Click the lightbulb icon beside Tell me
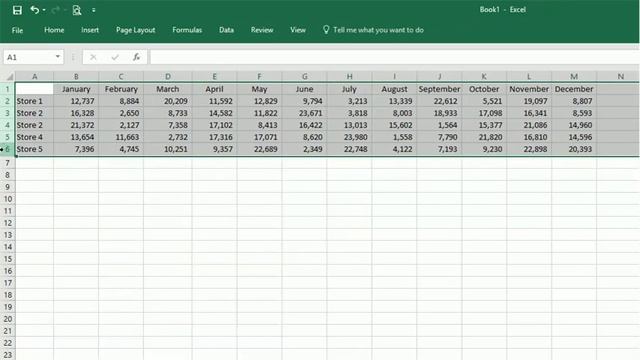This screenshot has width=640, height=360. [x=326, y=29]
